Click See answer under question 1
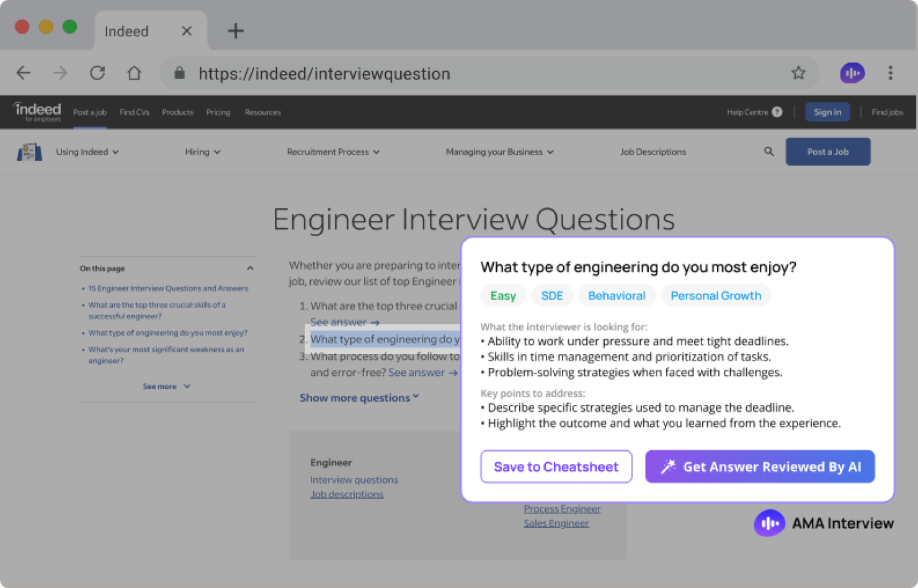Image resolution: width=918 pixels, height=588 pixels. [x=344, y=323]
